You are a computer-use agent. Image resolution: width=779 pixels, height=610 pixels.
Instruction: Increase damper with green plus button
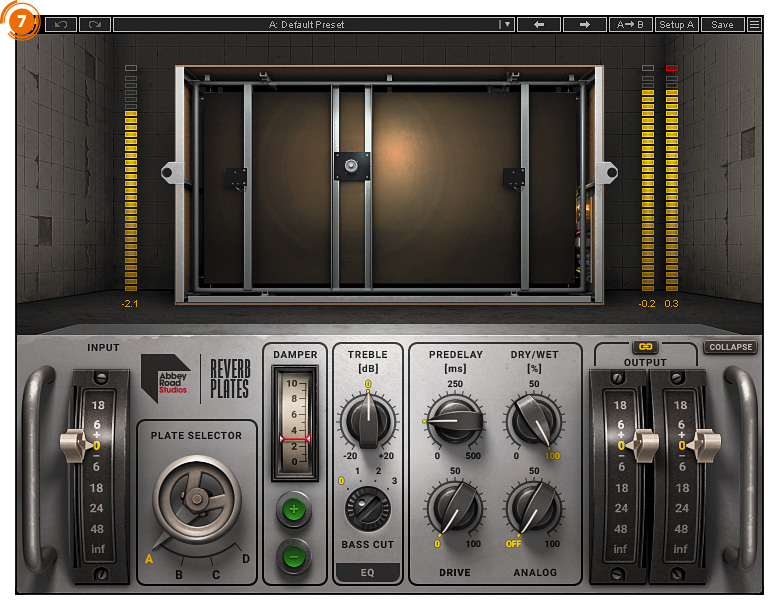(294, 509)
